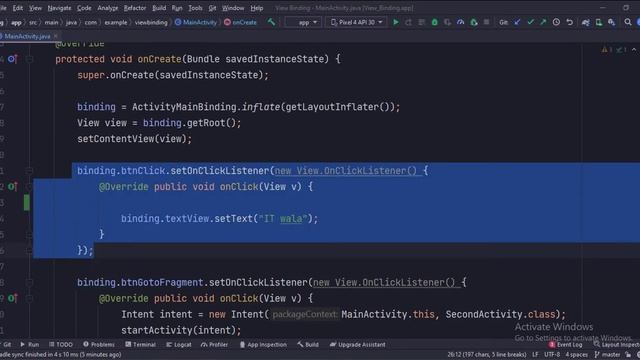Open the Pixel 4 API 30 device dropdown
The image size is (640, 360).
pos(357,22)
